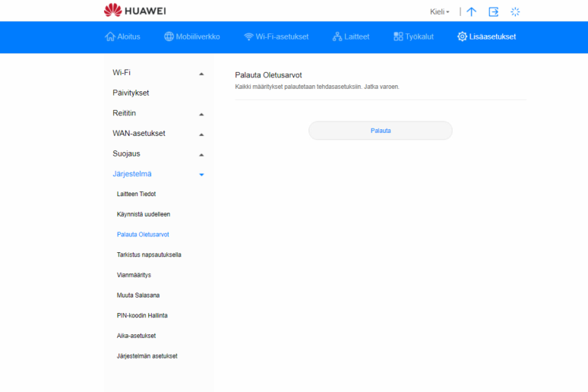
Task: Click the Aloitus home icon
Action: (x=109, y=36)
